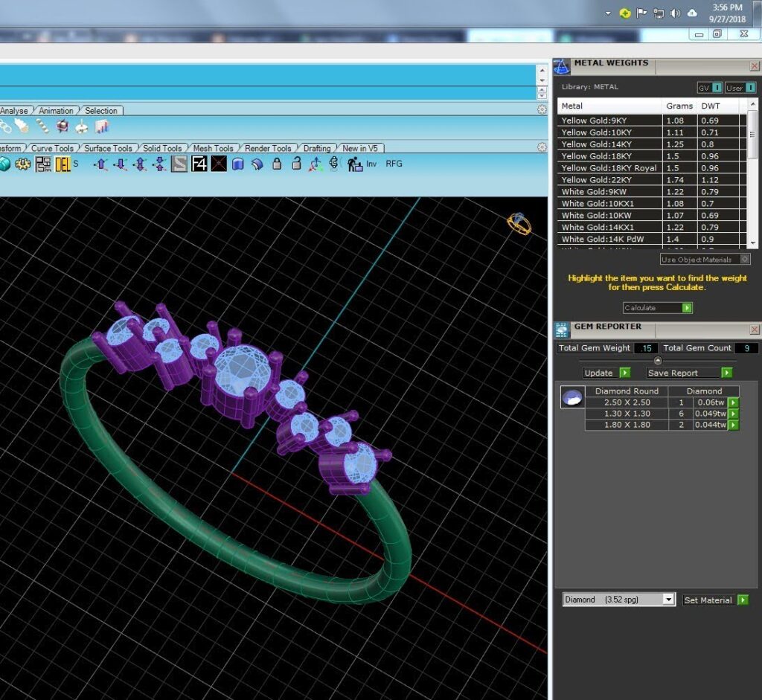Screen dimensions: 762x700
Task: Switch to the Drafting tab
Action: [x=317, y=148]
